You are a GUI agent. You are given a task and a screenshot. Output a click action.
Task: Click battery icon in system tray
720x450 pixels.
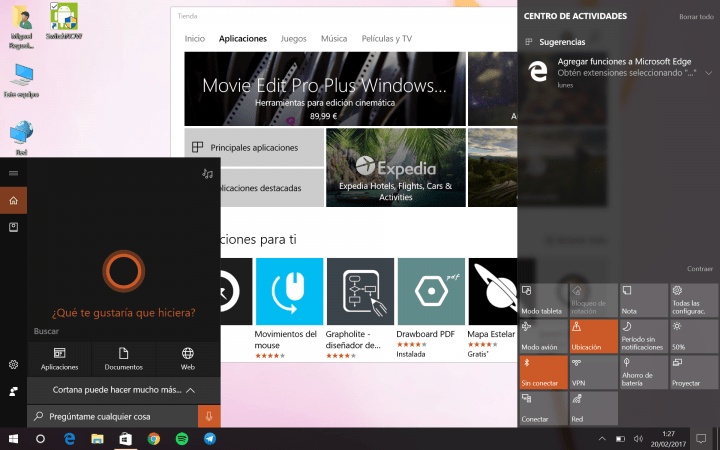pos(620,439)
